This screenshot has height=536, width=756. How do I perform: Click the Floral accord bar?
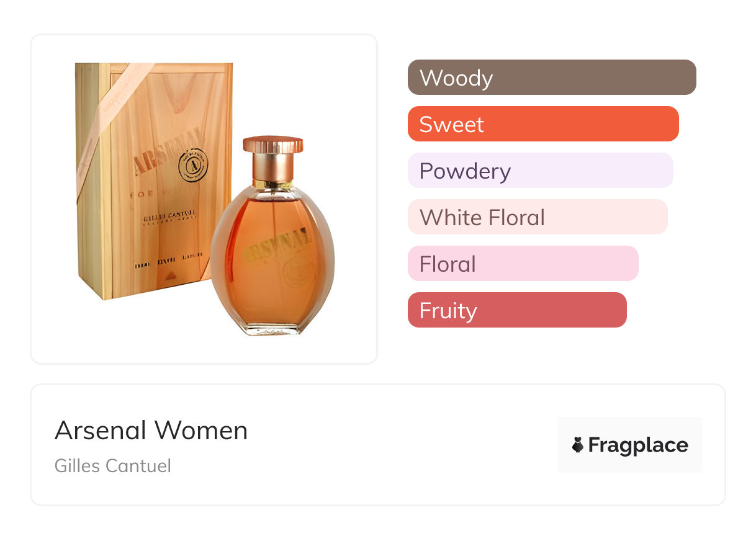523,264
